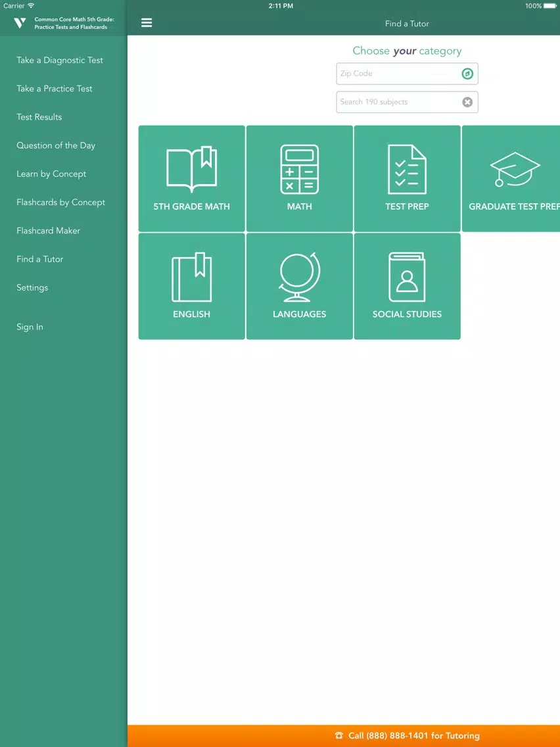Image resolution: width=560 pixels, height=747 pixels.
Task: Select the Graduate Test Prep tile
Action: [511, 179]
